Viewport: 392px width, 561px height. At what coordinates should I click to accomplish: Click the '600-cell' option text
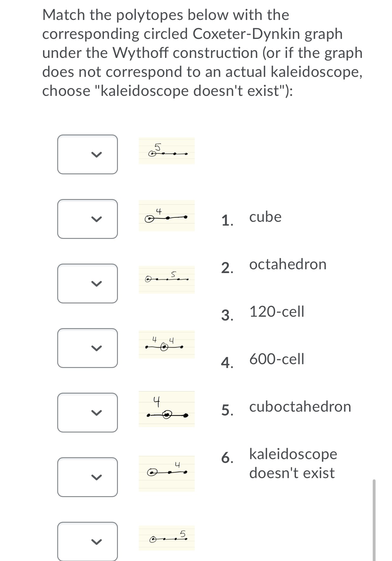277,358
